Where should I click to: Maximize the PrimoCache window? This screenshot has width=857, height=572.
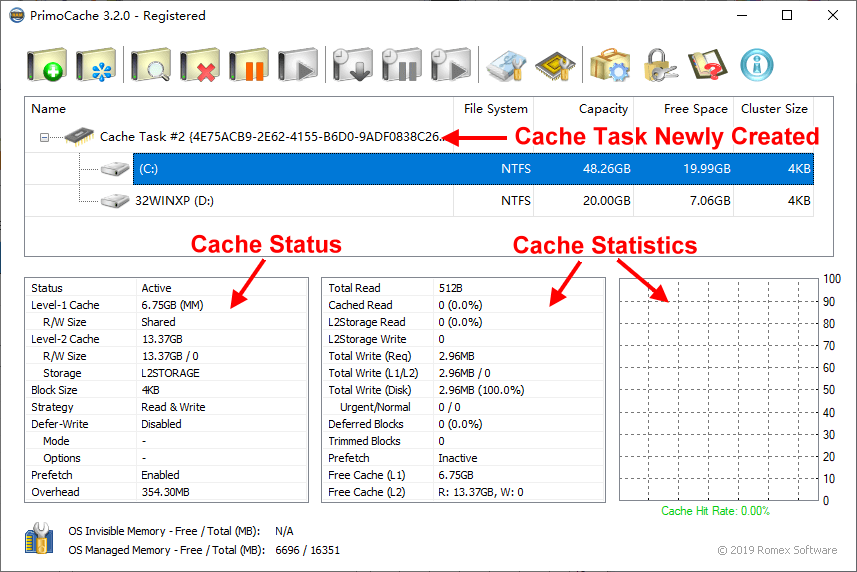[787, 15]
